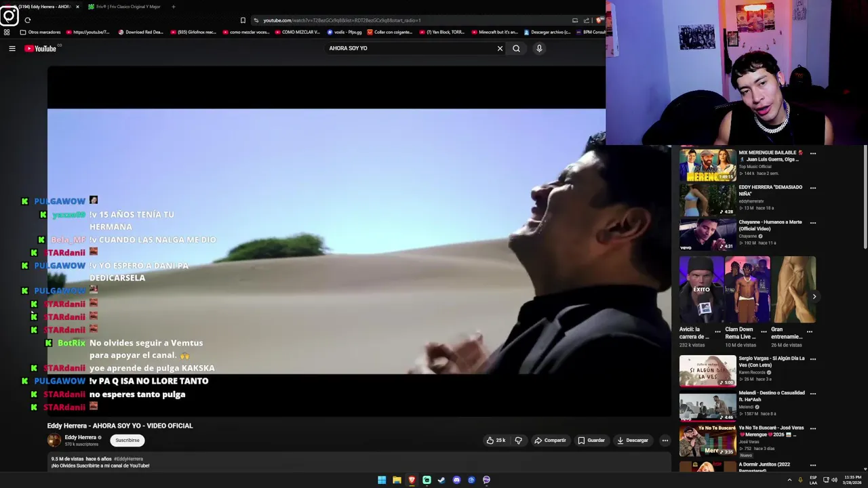Open File Explorer from taskbar
The height and width of the screenshot is (488, 868).
coord(397,480)
